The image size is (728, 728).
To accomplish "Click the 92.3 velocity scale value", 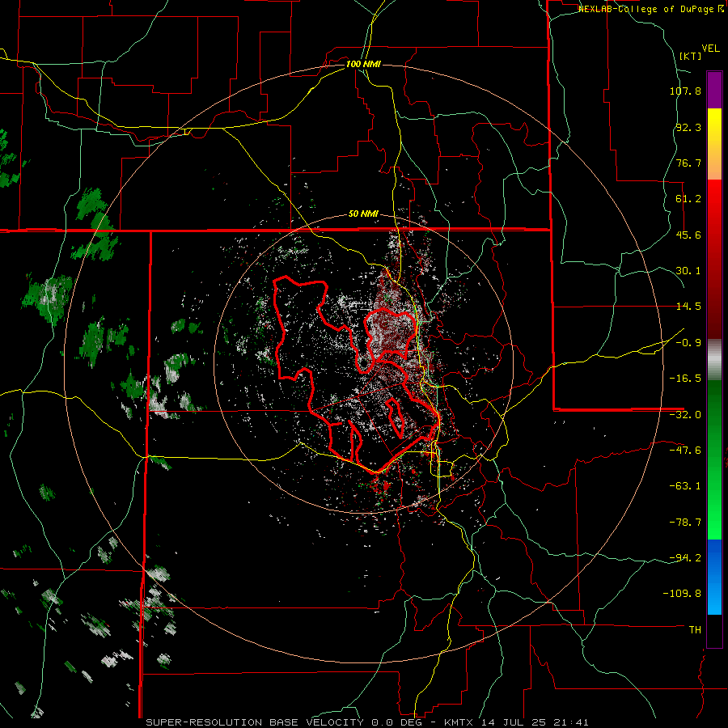I will [x=688, y=127].
